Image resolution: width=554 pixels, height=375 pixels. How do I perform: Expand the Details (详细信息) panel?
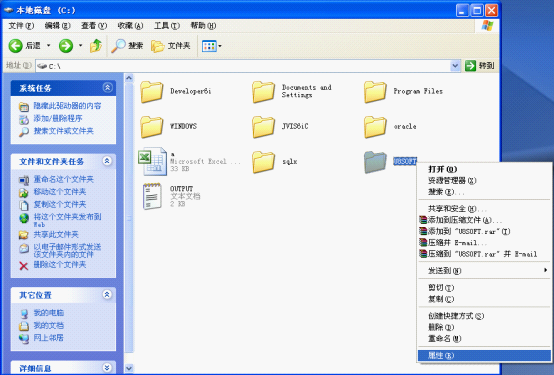107,368
